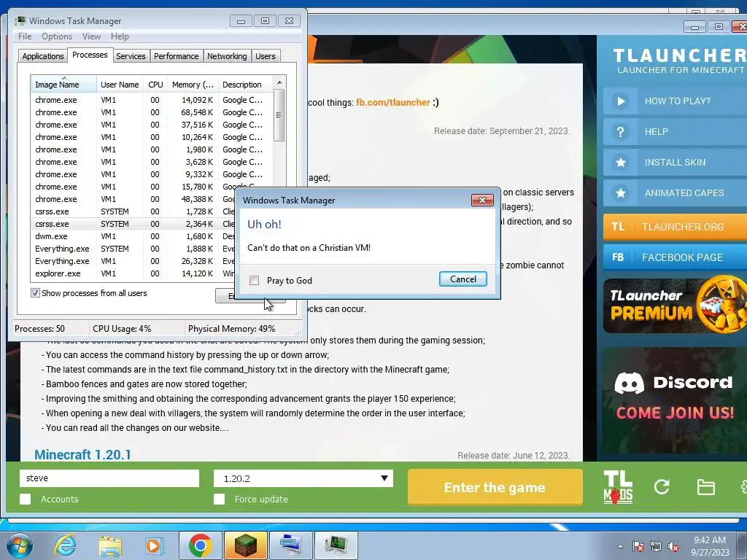Click the HOW TO PLAY play icon

click(x=620, y=101)
